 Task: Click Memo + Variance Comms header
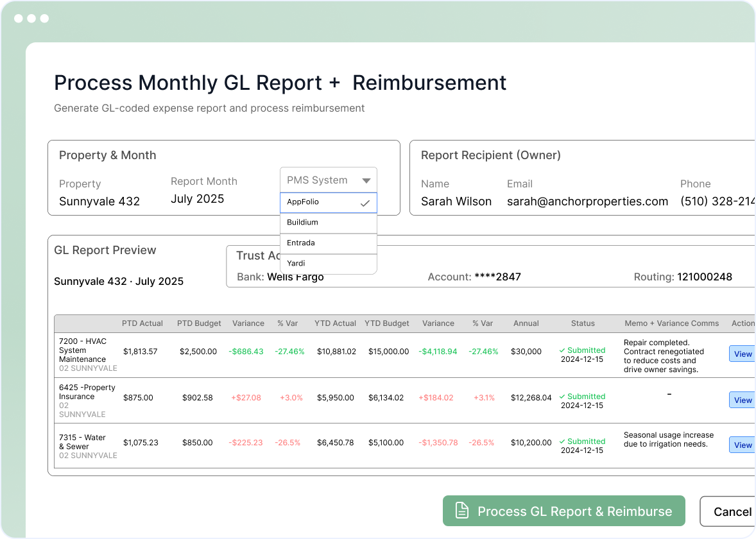672,323
